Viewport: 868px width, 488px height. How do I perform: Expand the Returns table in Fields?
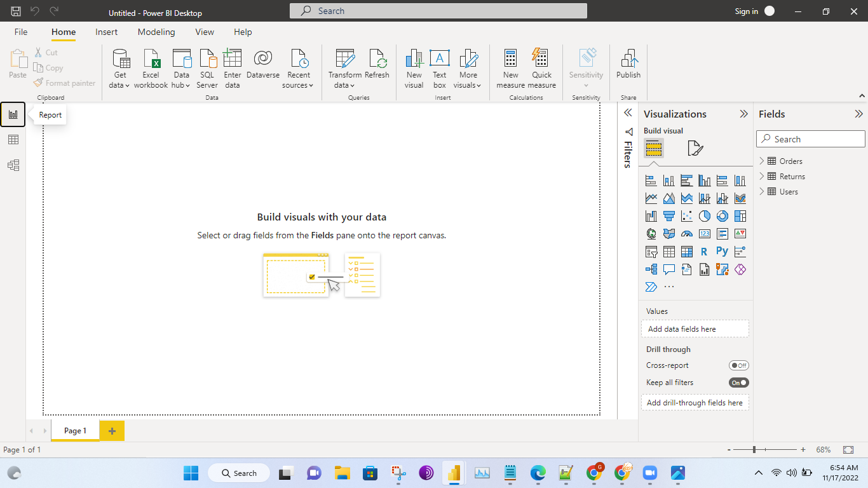click(x=762, y=177)
